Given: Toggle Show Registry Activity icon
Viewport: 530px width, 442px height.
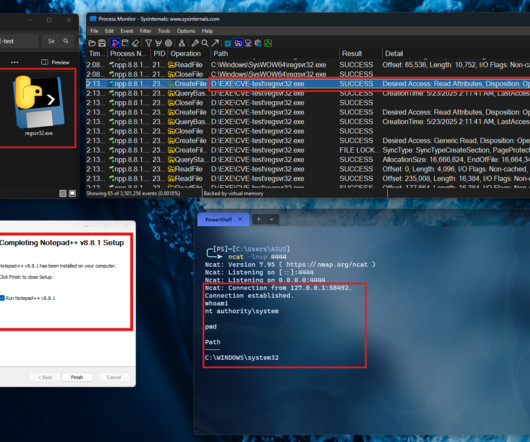Looking at the screenshot, I should (228, 43).
